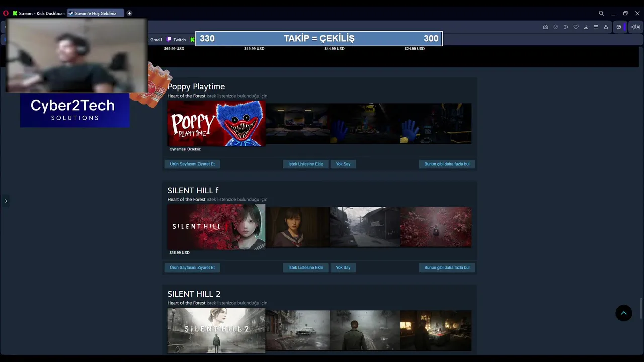Click the $69.99 USD price text
Viewport: 644px width, 362px height.
pos(174,49)
